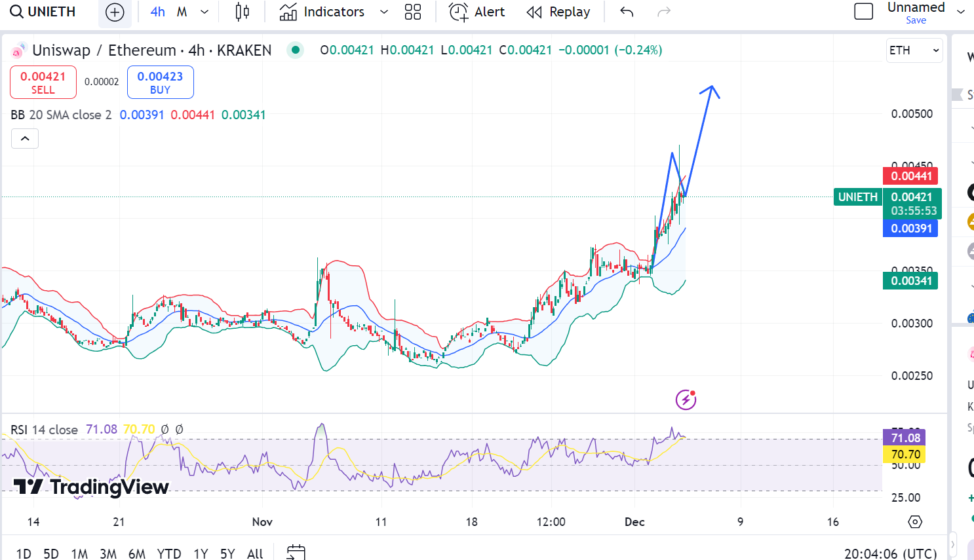Open the ETH currency dropdown

pyautogui.click(x=914, y=50)
